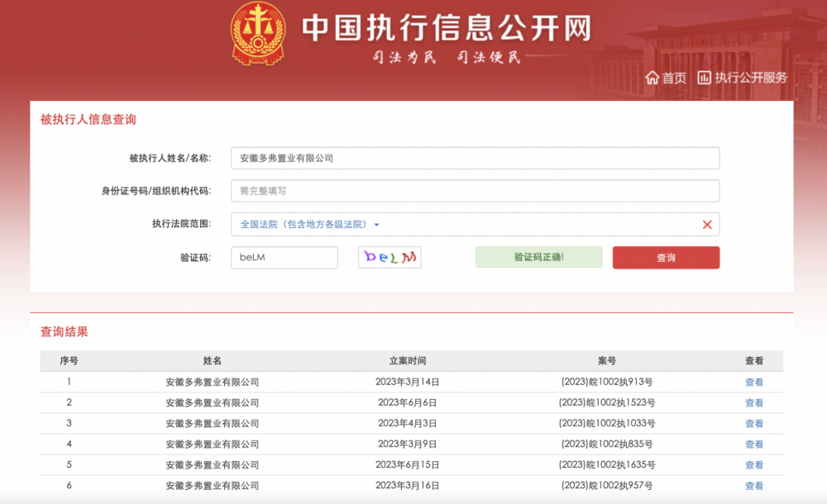Click the 验证码正确 status banner
827x504 pixels.
click(538, 257)
